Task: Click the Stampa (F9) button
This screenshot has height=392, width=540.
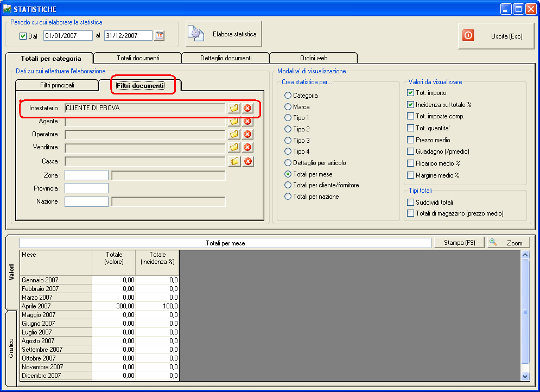Action: (459, 243)
